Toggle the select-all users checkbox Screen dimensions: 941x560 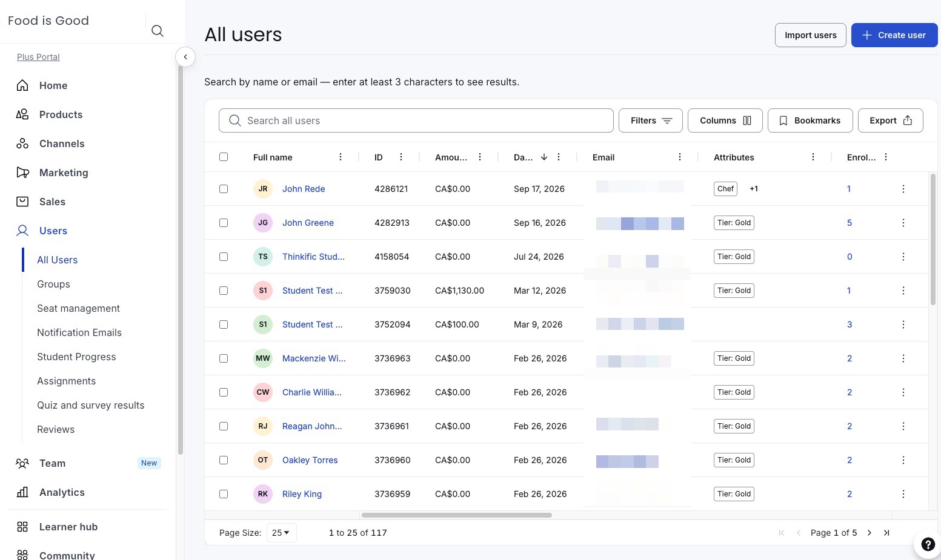tap(224, 157)
